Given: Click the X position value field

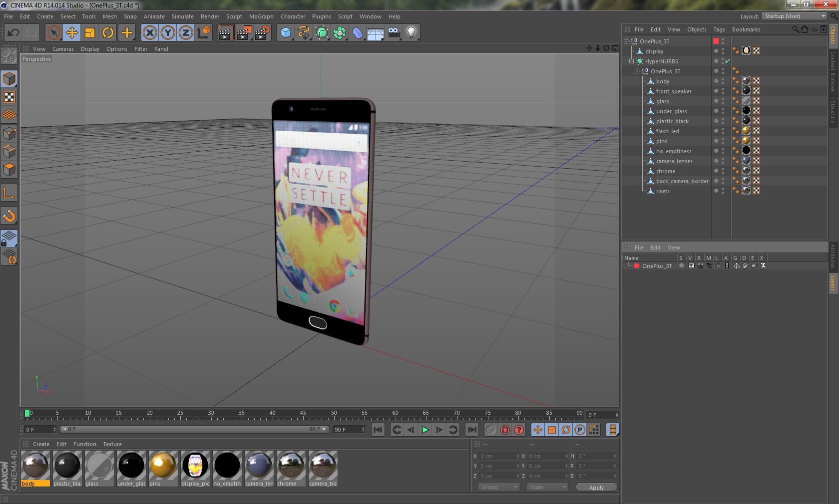Looking at the screenshot, I should point(499,456).
